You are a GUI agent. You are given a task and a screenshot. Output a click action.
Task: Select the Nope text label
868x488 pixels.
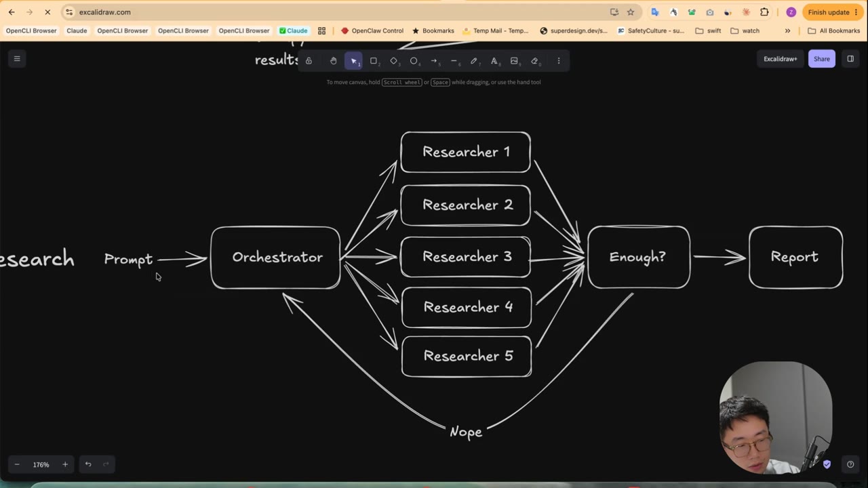[x=466, y=432]
